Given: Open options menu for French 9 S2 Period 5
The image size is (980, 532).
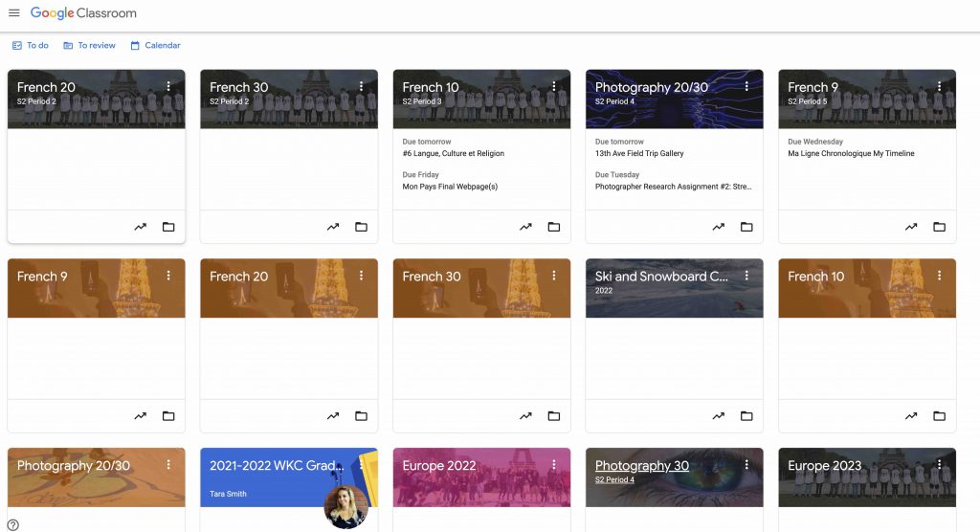Looking at the screenshot, I should click(x=940, y=86).
